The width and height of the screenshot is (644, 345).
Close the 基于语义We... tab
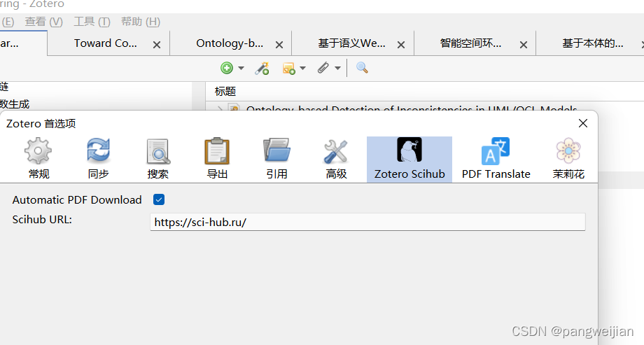(401, 45)
